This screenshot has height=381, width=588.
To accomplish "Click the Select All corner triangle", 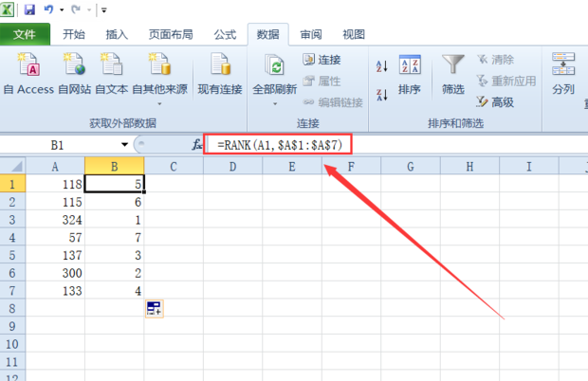I will pos(12,166).
